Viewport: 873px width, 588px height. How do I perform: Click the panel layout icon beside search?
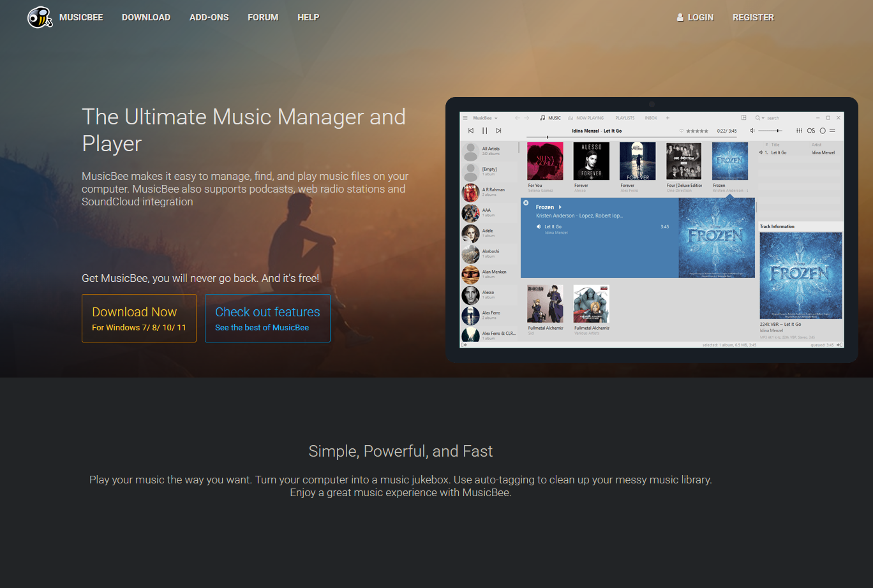[743, 118]
